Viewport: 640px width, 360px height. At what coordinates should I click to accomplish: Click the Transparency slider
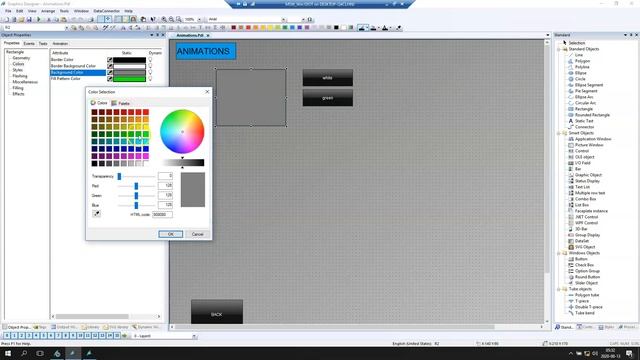pyautogui.click(x=136, y=176)
